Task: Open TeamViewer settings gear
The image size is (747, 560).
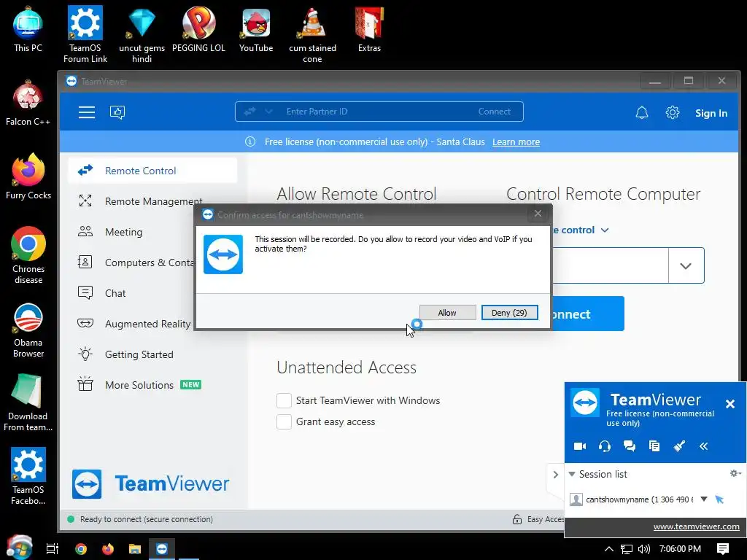Action: (x=672, y=113)
